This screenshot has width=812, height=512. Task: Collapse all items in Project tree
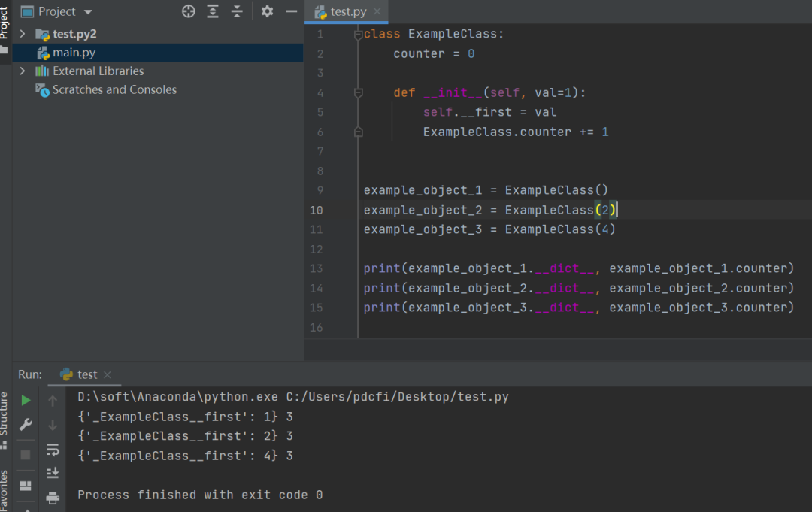click(238, 11)
